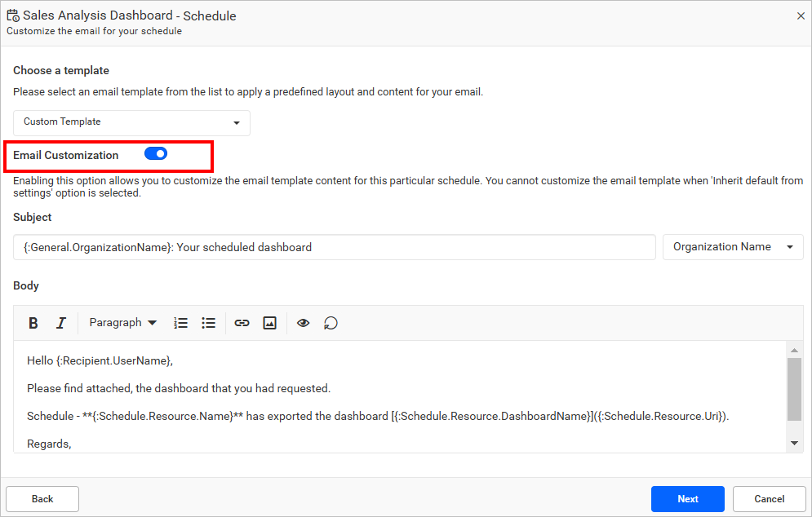812x517 pixels.
Task: Click the schedule icon beside the dialog title
Action: tap(13, 15)
